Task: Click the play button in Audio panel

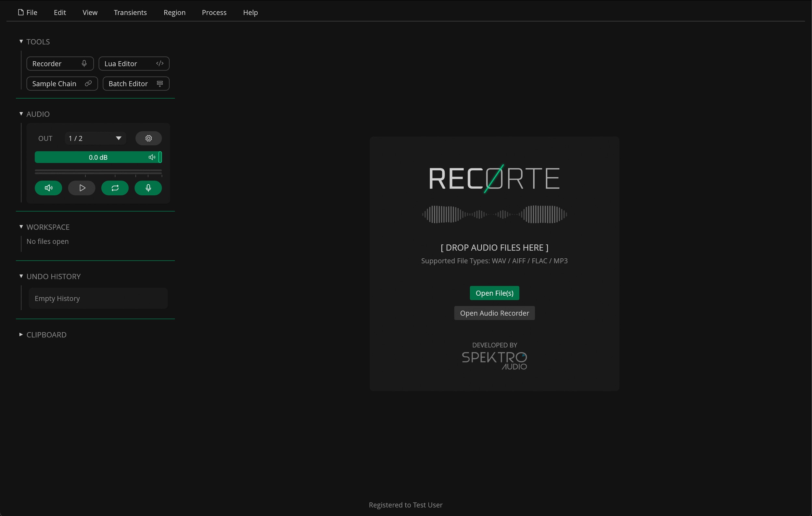Action: (82, 188)
